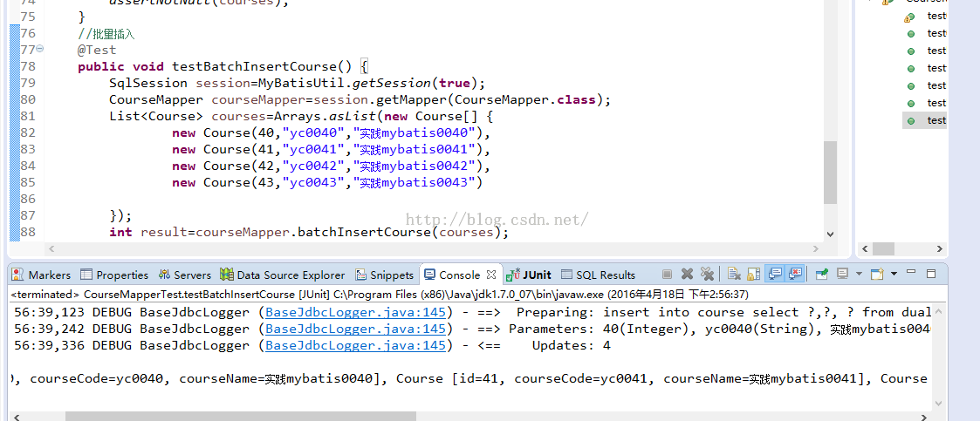Open the SQL Results tab
Screen dimensions: 980x421
598,275
